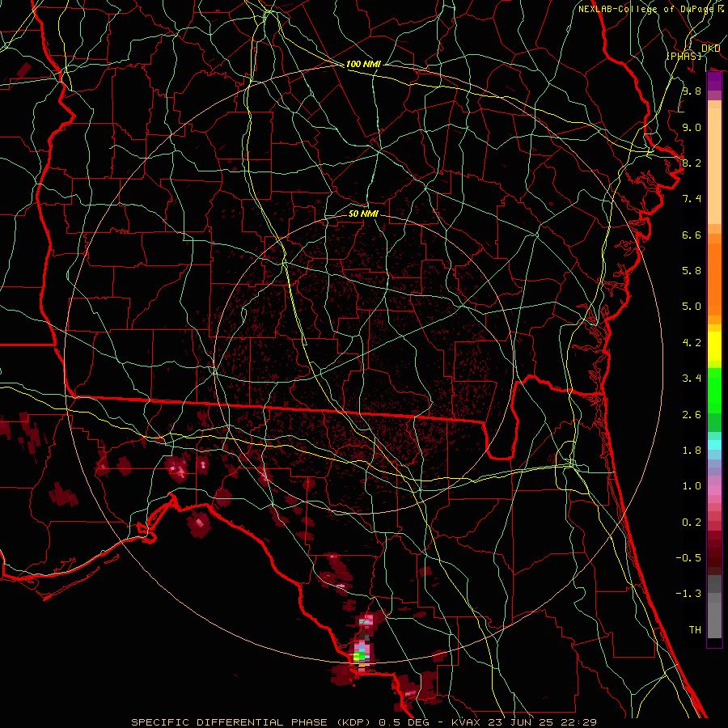Click the [PHAS] label above the color scale
This screenshot has height=728, width=728.
(x=684, y=56)
